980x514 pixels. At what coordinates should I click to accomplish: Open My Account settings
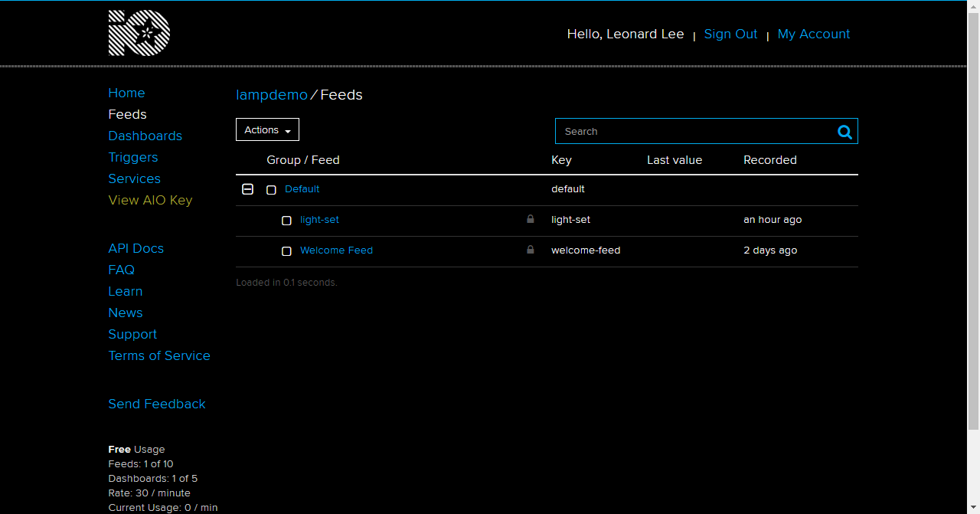(x=813, y=34)
